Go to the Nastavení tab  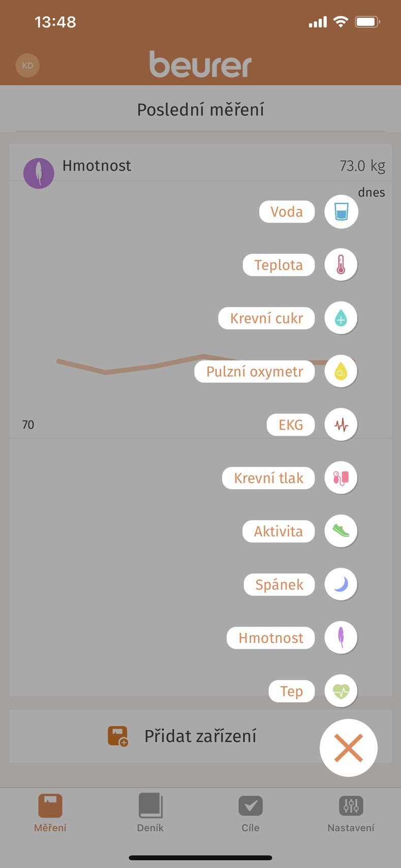(351, 813)
